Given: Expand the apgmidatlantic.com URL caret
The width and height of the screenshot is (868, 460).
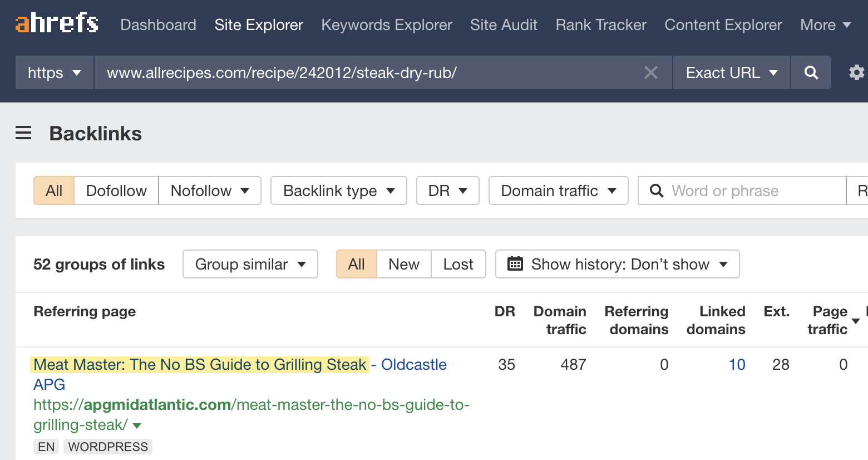Looking at the screenshot, I should pyautogui.click(x=136, y=425).
